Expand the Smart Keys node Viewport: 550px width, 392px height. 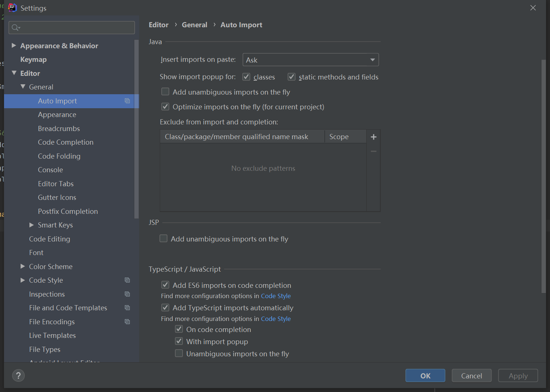[32, 225]
